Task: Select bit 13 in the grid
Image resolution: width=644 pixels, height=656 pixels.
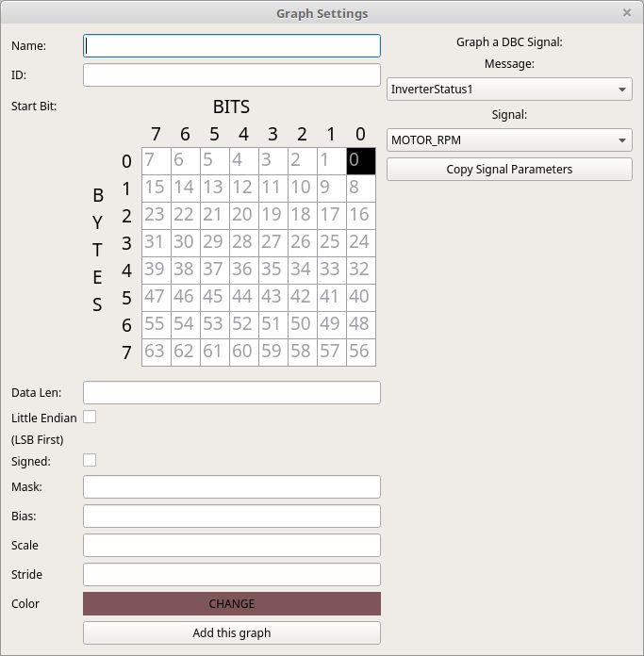Action: [215, 189]
